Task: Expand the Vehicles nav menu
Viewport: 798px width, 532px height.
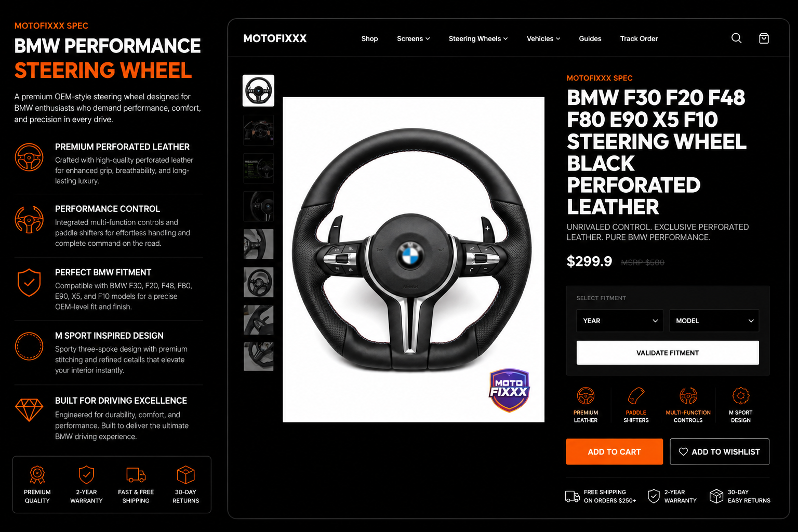Action: pos(543,38)
